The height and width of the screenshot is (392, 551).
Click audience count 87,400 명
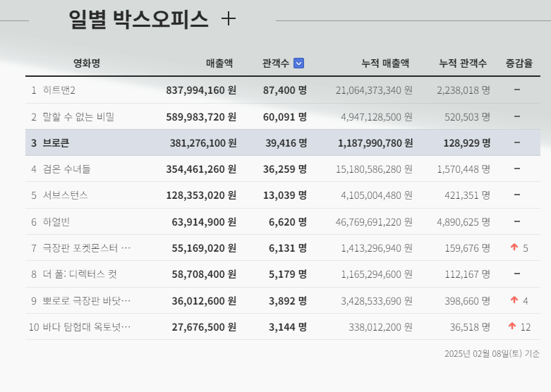tap(285, 90)
